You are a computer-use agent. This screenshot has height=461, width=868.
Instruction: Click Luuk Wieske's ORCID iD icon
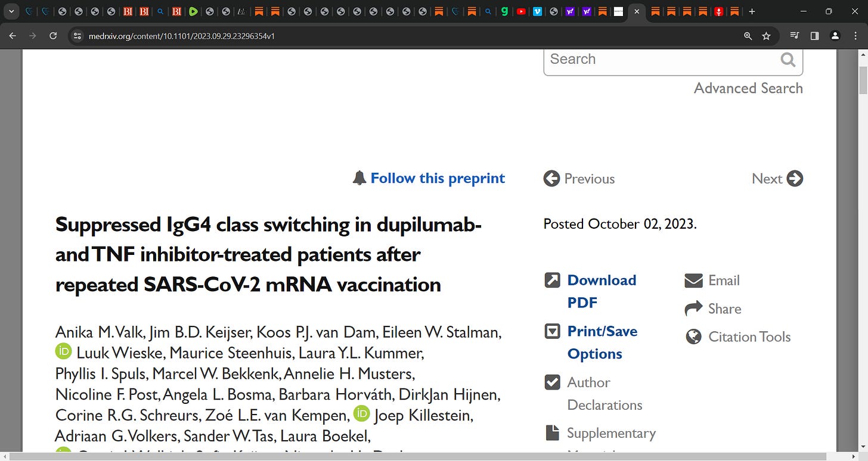[x=63, y=351]
